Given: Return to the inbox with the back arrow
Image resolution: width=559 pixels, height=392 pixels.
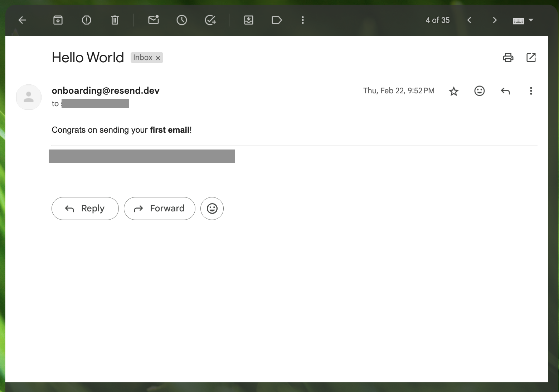Looking at the screenshot, I should point(22,20).
